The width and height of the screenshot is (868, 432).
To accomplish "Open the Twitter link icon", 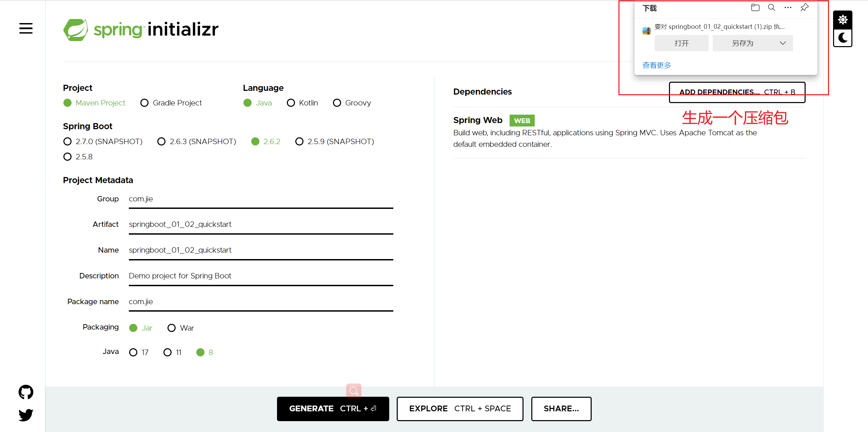I will tap(26, 415).
